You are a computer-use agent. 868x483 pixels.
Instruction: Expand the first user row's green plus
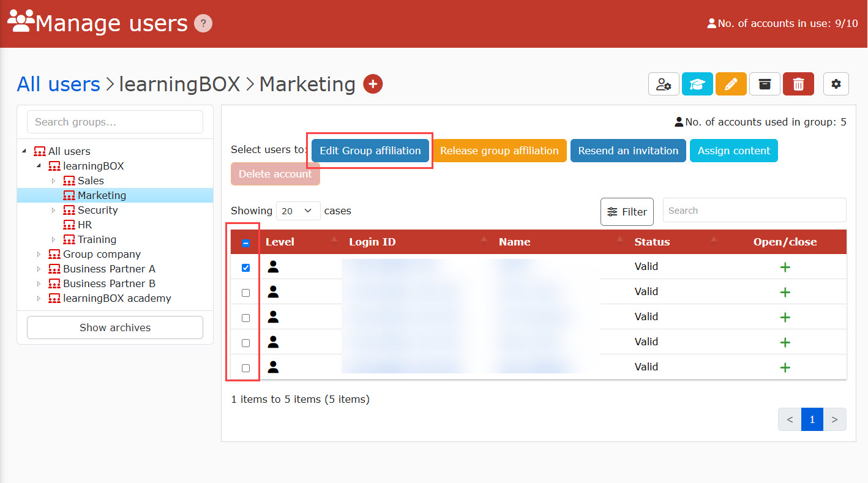click(x=785, y=268)
